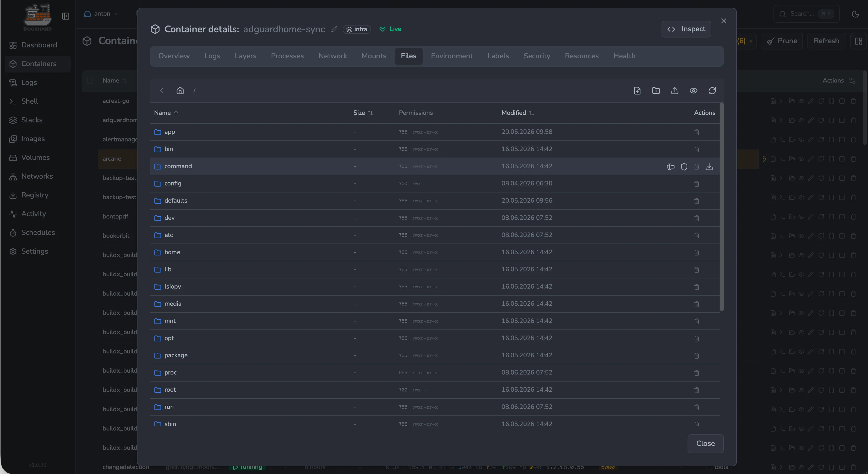This screenshot has height=474, width=868.
Task: Collapse the sidebar with the panel icon
Action: tap(66, 16)
